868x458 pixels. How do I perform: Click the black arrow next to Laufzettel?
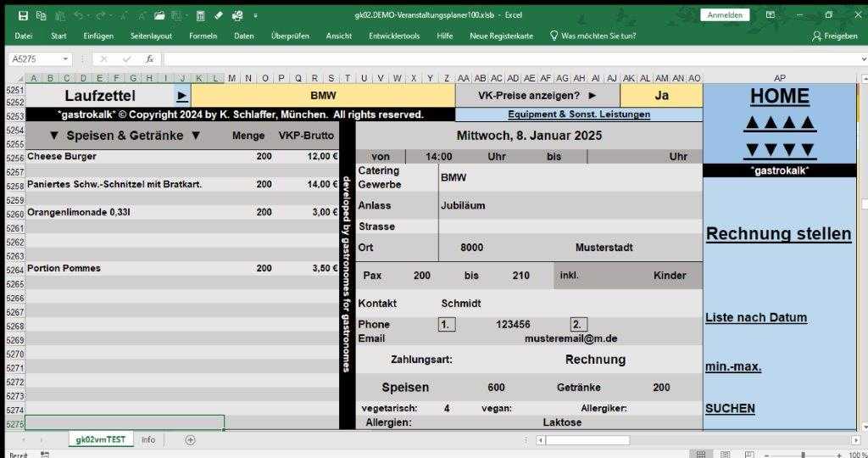click(182, 96)
